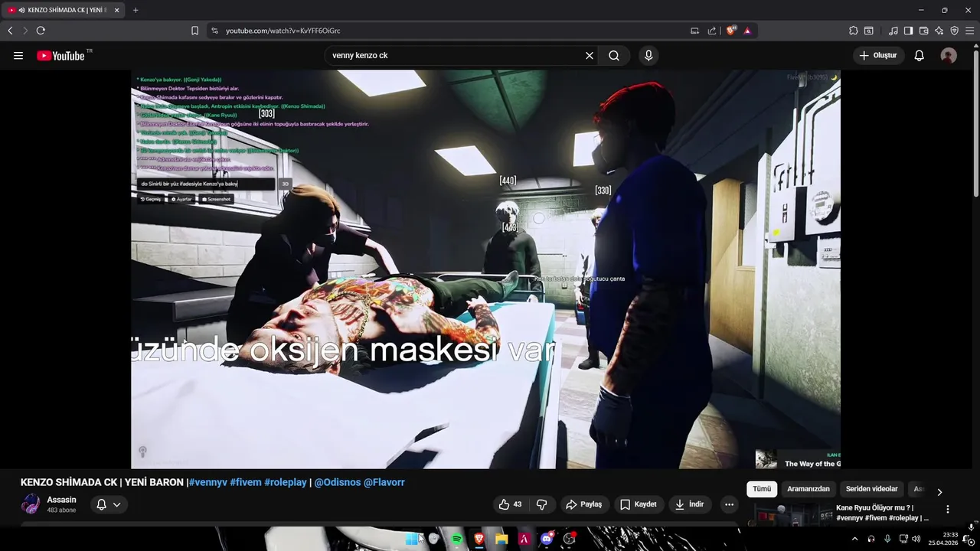The image size is (980, 551).
Task: Like the video with 43 likes
Action: pyautogui.click(x=511, y=504)
